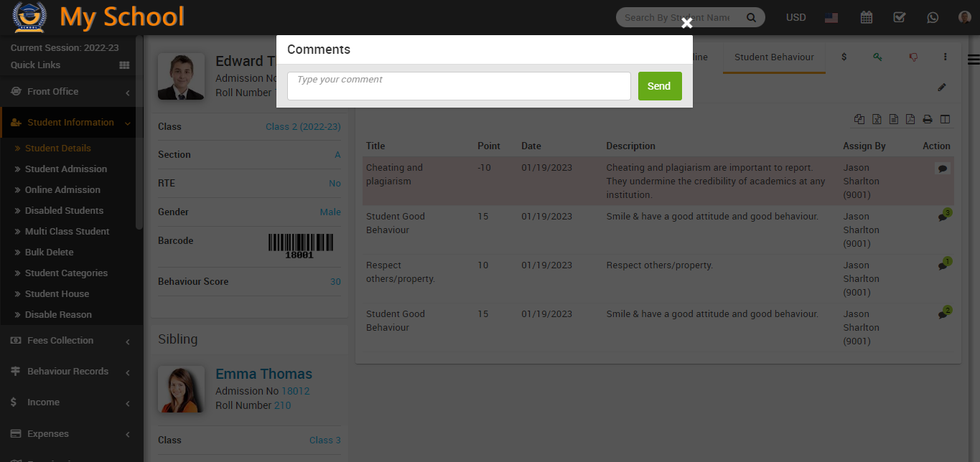Open sibling Emma Thomas profile link

tap(263, 374)
